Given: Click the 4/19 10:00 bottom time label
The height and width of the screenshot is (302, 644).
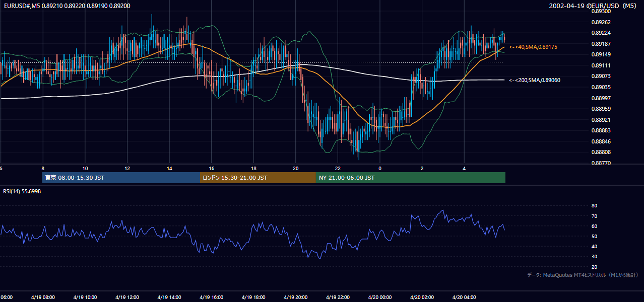Looking at the screenshot, I should [x=85, y=297].
